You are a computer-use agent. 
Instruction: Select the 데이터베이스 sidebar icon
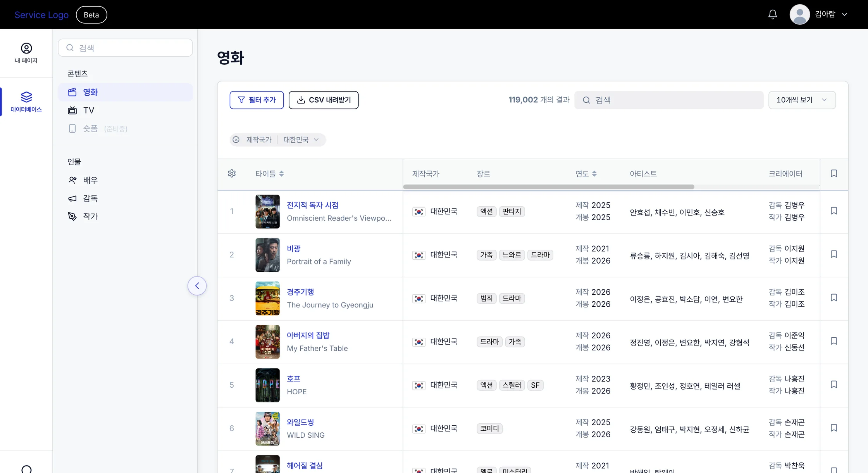(26, 102)
